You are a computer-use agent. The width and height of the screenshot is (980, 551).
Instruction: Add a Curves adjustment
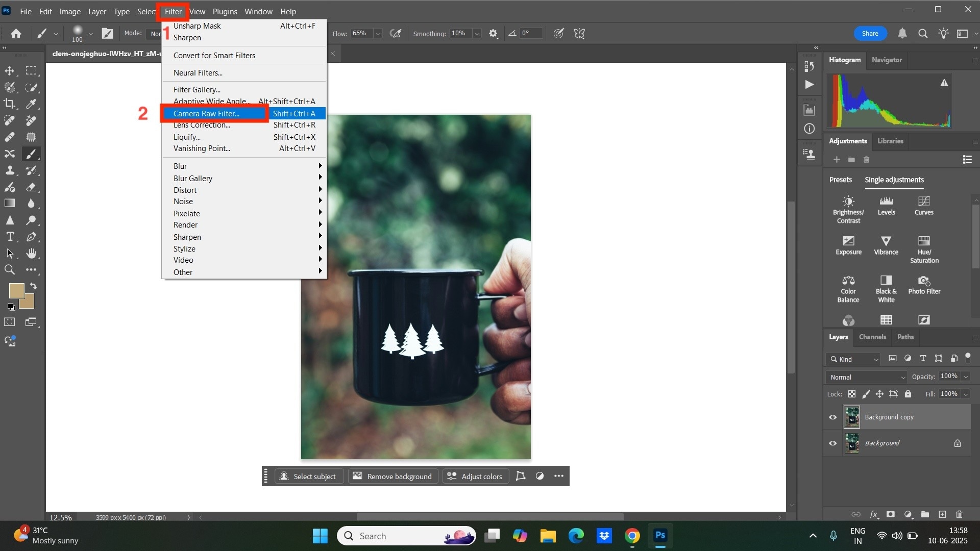(x=924, y=206)
